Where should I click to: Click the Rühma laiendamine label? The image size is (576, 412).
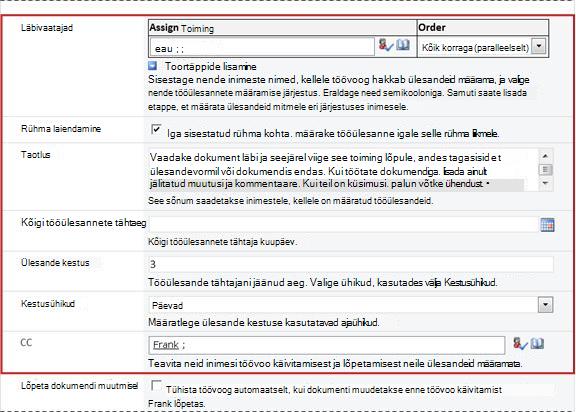coord(61,129)
